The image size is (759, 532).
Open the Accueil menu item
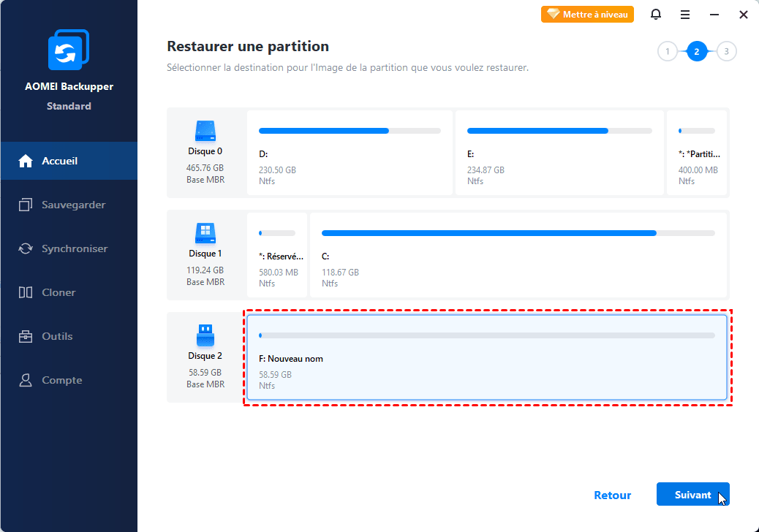[69, 161]
